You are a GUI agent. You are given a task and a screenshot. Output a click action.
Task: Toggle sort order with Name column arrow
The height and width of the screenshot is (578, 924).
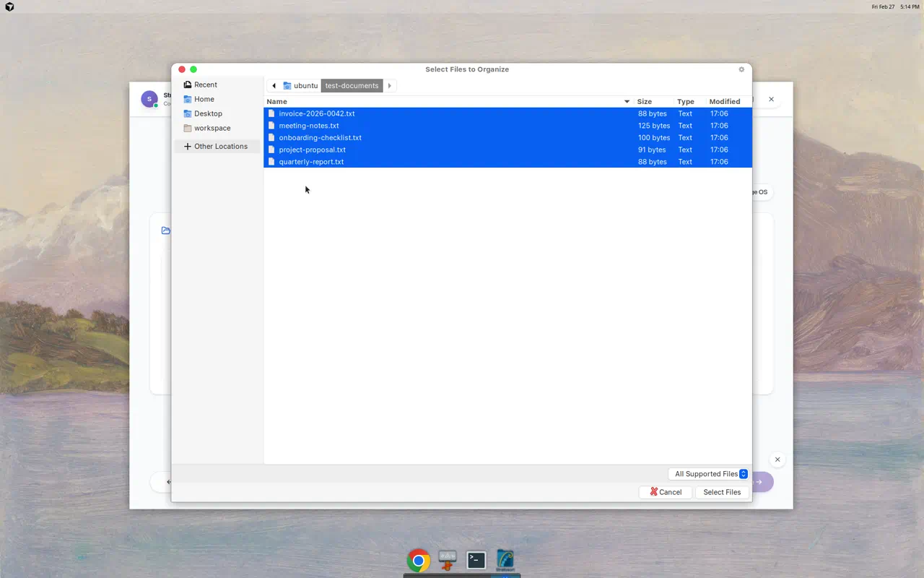[625, 101]
